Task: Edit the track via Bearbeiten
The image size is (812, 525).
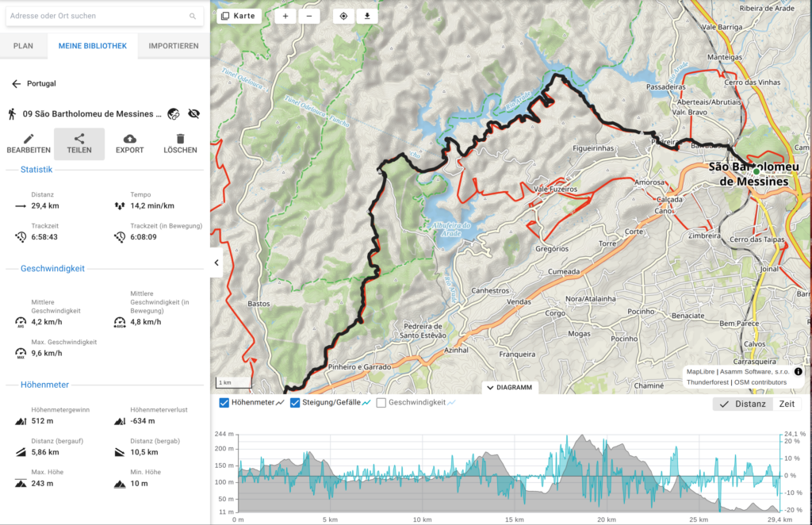Action: point(29,144)
